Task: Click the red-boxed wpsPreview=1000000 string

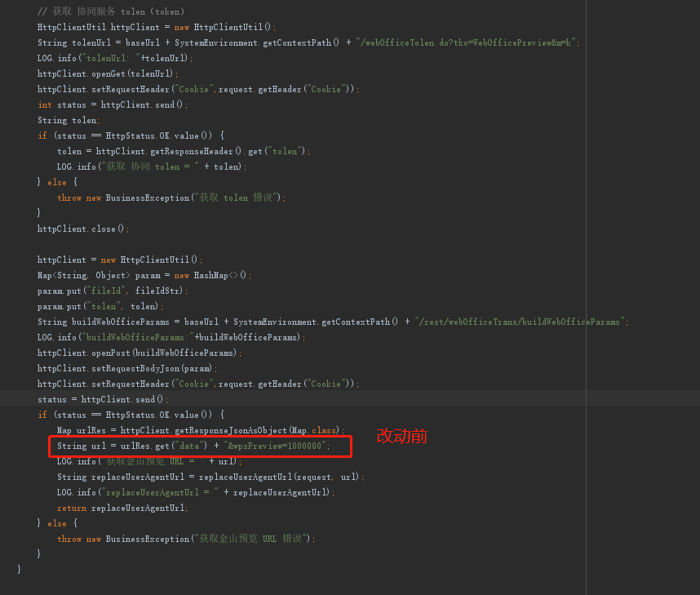Action: [x=277, y=446]
